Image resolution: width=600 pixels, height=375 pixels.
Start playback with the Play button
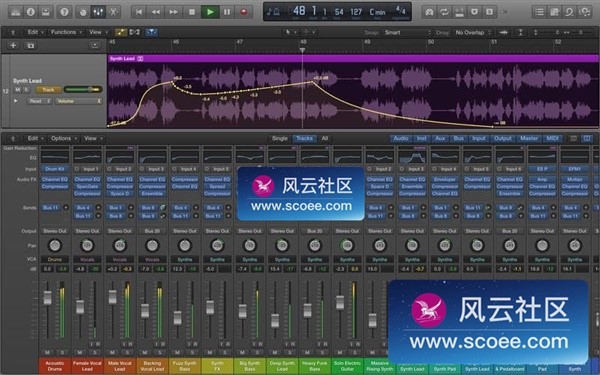pyautogui.click(x=210, y=12)
